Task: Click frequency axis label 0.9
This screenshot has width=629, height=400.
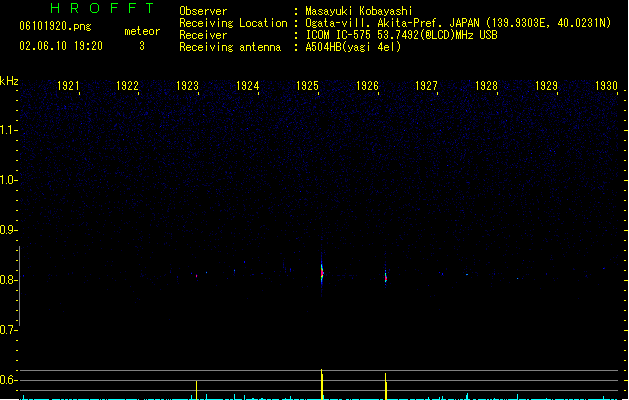Action: [x=7, y=230]
